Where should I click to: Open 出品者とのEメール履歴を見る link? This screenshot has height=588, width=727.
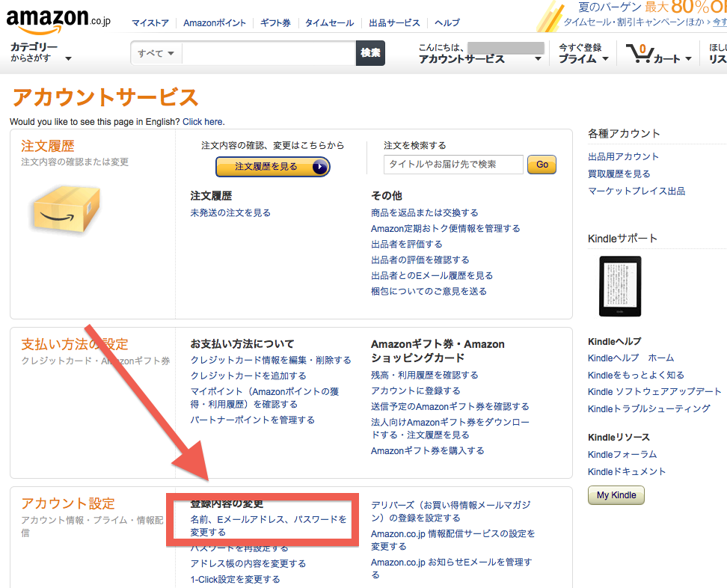432,275
